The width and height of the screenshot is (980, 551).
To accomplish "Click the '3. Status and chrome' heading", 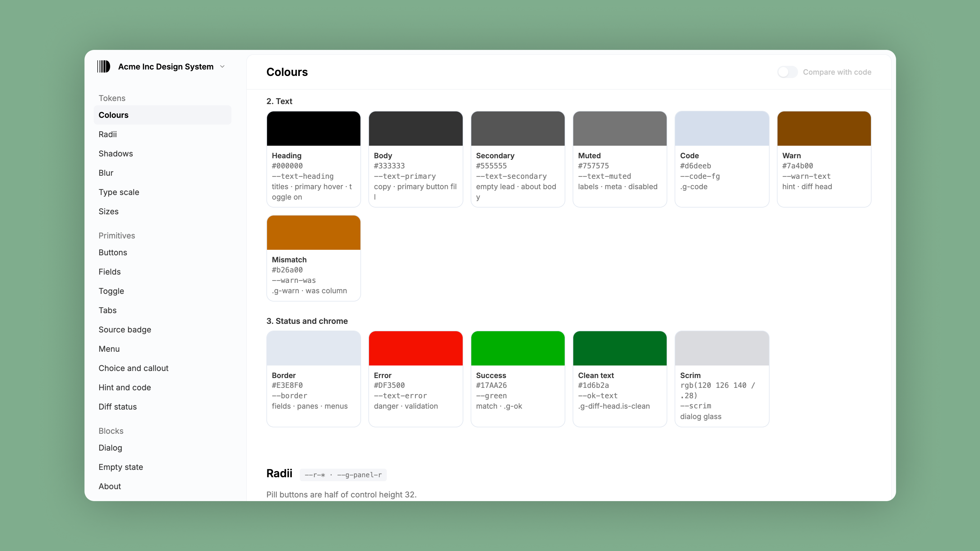I will point(307,321).
